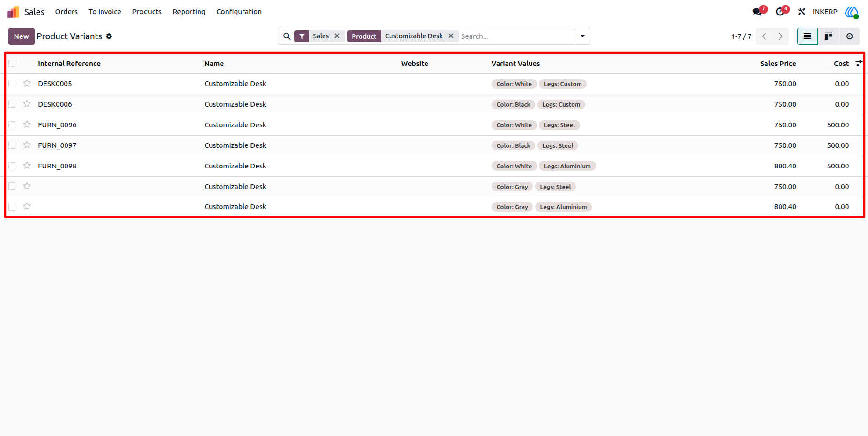
Task: Click the Legs: Aluminium tag in FURN_0098 row
Action: click(x=567, y=166)
